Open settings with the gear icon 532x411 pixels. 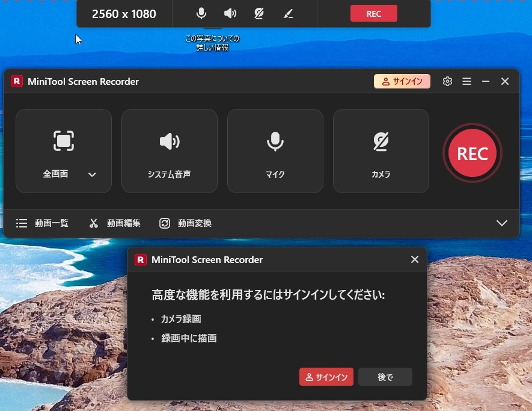click(447, 81)
